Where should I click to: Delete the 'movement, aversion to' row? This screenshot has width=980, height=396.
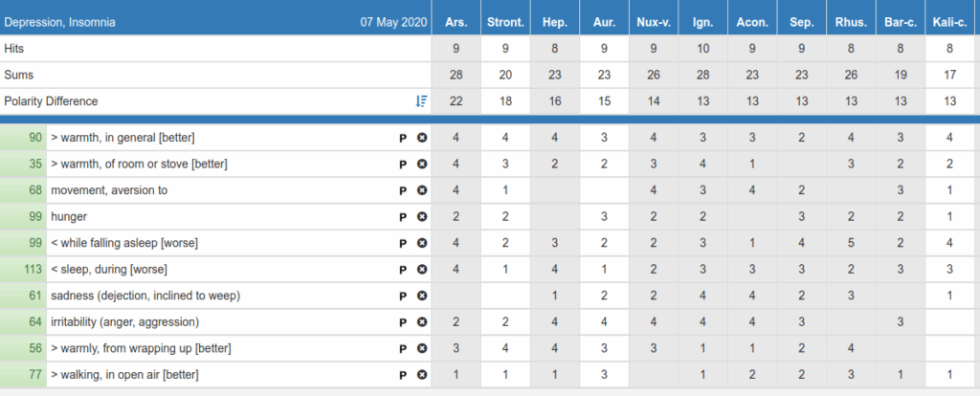tap(421, 190)
